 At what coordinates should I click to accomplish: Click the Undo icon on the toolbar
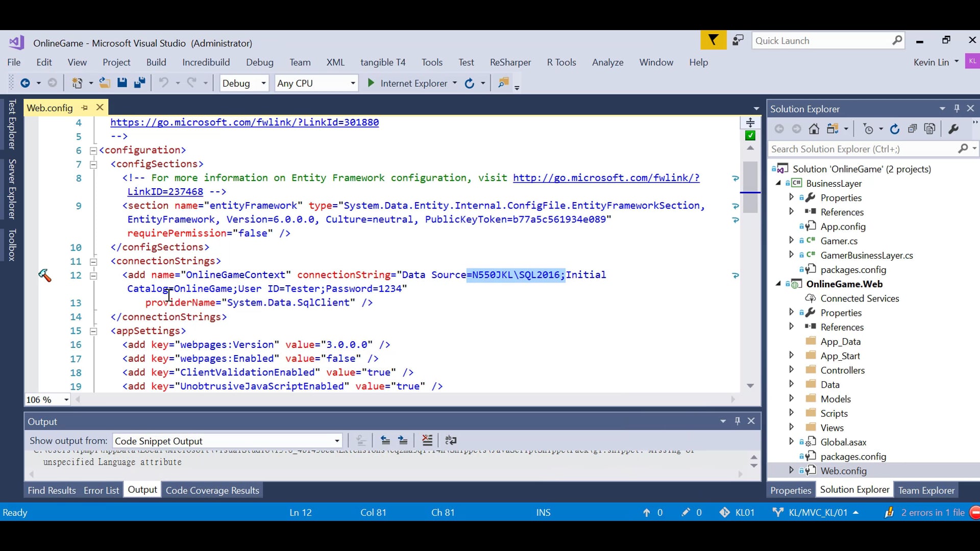click(x=164, y=83)
